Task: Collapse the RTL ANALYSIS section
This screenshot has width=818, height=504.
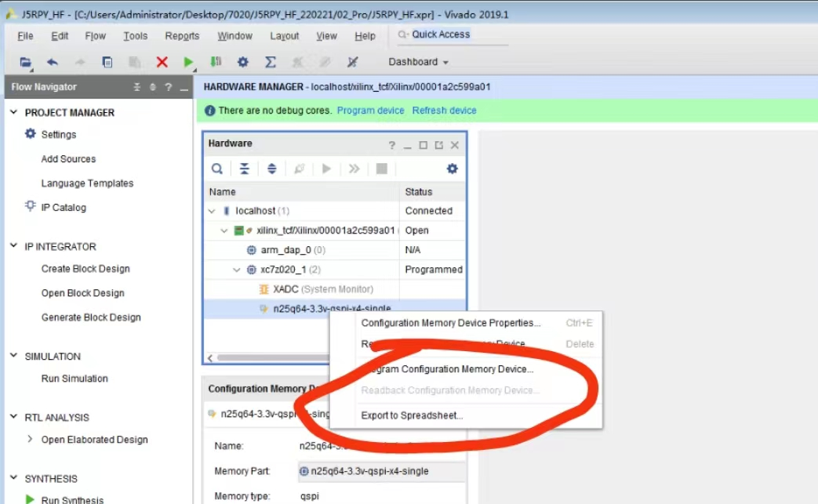Action: click(13, 417)
